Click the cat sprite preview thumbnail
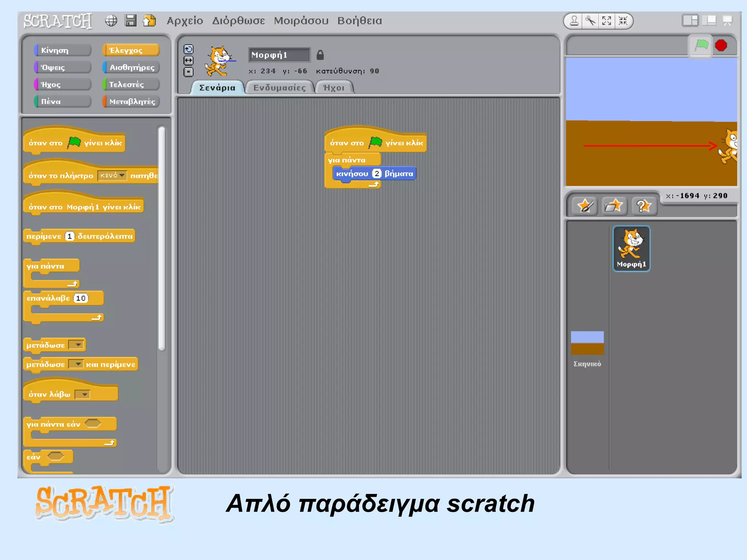 219,61
